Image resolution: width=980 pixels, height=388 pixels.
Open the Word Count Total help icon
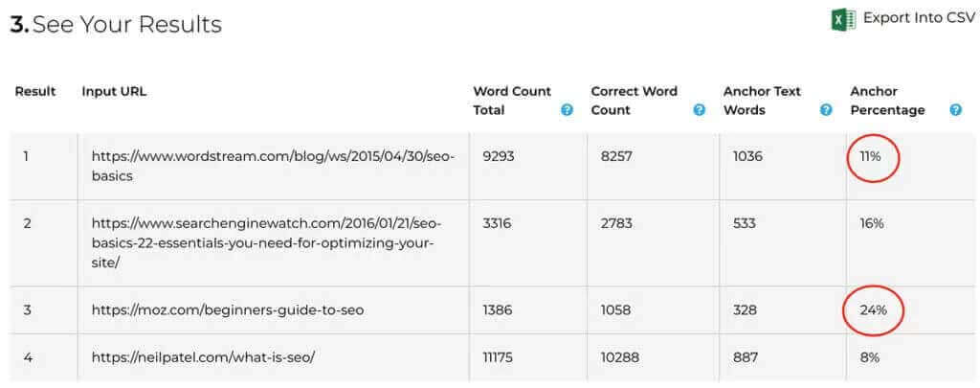[567, 110]
